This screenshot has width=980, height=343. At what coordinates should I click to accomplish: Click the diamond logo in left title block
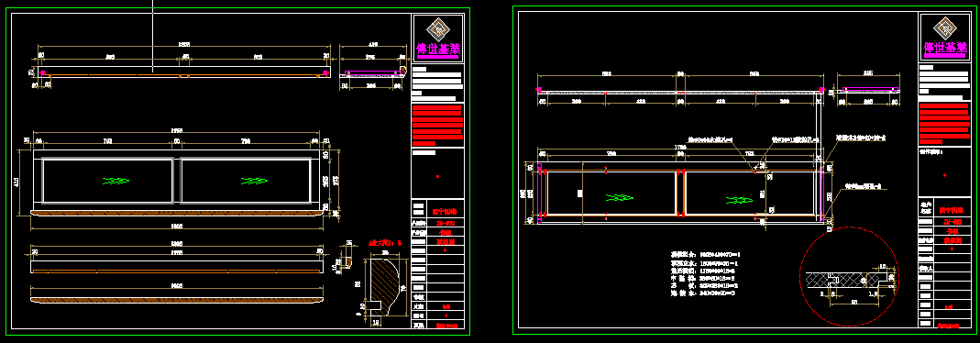(x=437, y=28)
